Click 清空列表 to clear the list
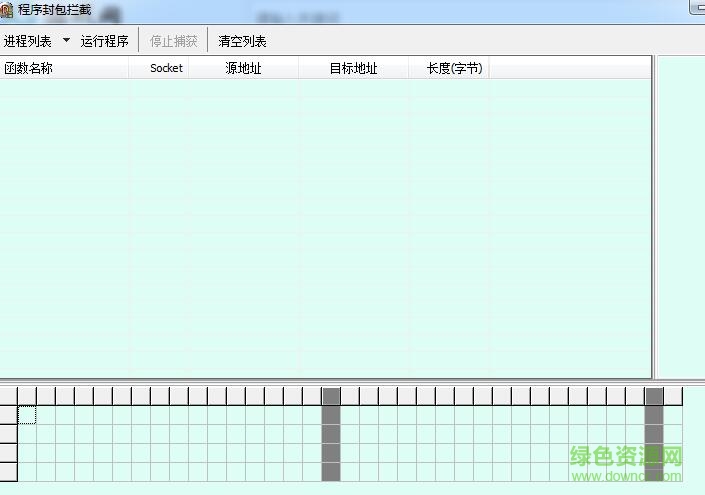This screenshot has height=495, width=705. (242, 41)
